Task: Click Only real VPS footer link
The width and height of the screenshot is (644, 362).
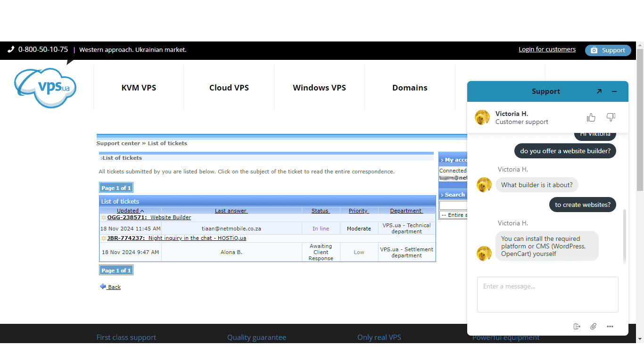Action: coord(379,337)
